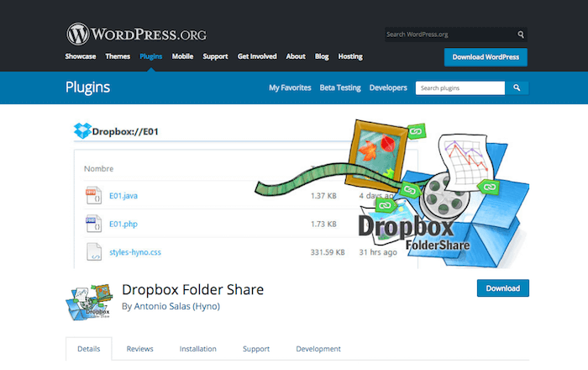The height and width of the screenshot is (370, 588).
Task: Switch to the Installation tab
Action: tap(198, 349)
